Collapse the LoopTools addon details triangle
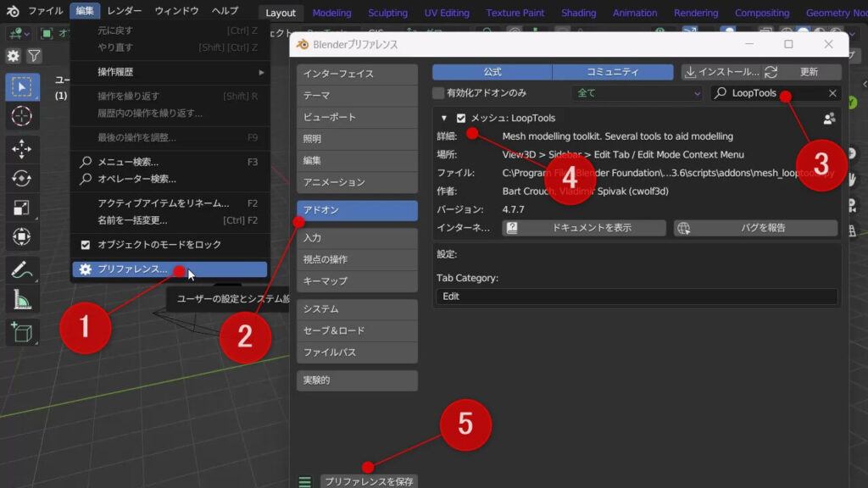This screenshot has width=868, height=488. [444, 119]
